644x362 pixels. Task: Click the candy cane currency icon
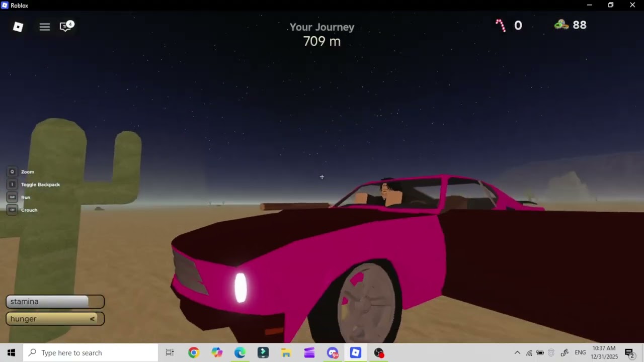click(501, 26)
